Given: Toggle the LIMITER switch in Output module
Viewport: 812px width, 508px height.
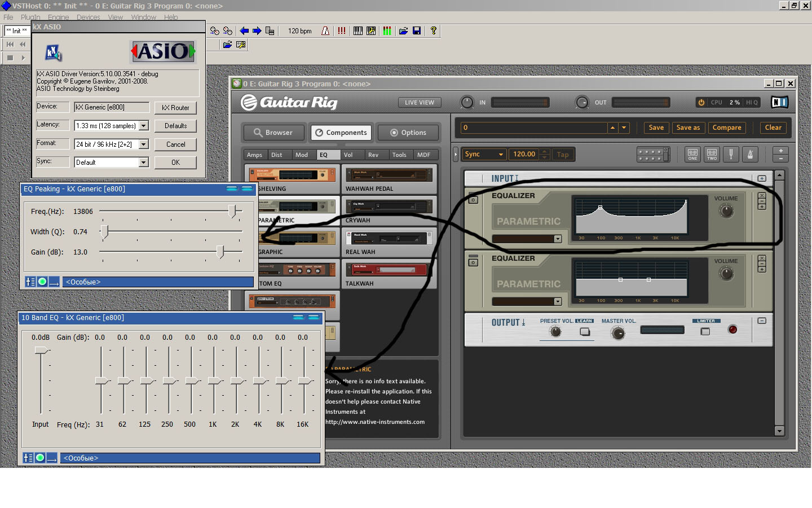Looking at the screenshot, I should (x=705, y=331).
